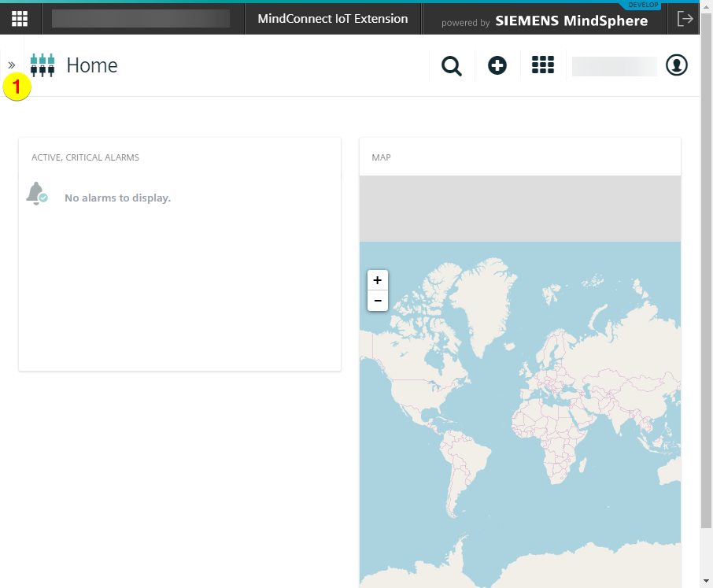
Task: Click the logout icon in the top bar
Action: pyautogui.click(x=684, y=19)
